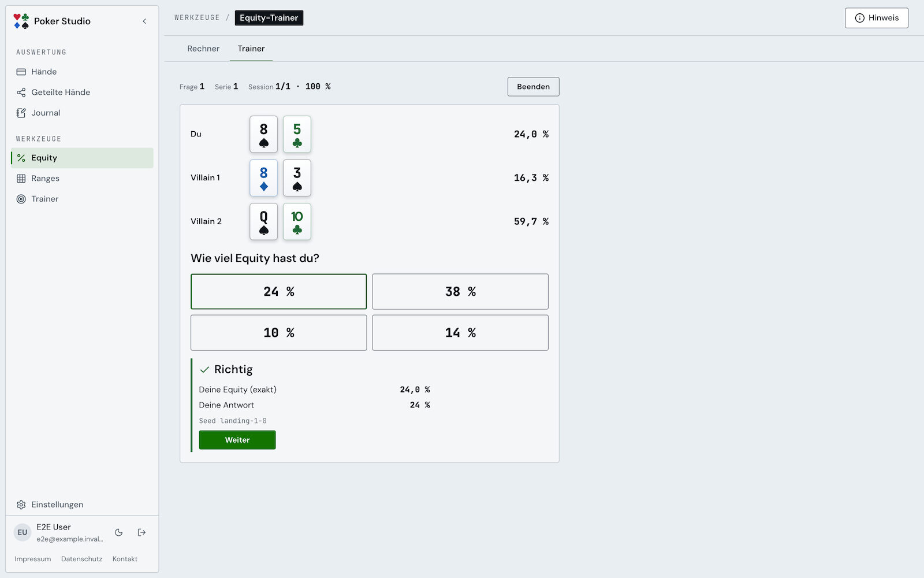924x578 pixels.
Task: Click the WERKZEUGE breadcrumb
Action: coord(197,18)
